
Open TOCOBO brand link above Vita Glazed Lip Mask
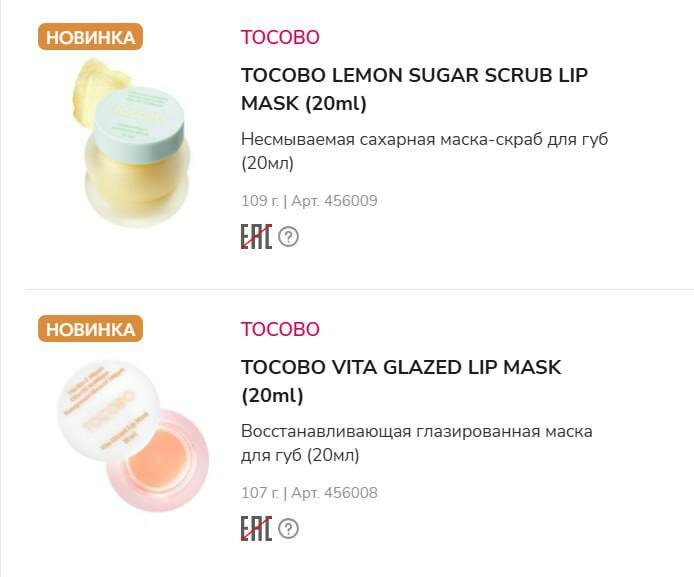point(280,329)
